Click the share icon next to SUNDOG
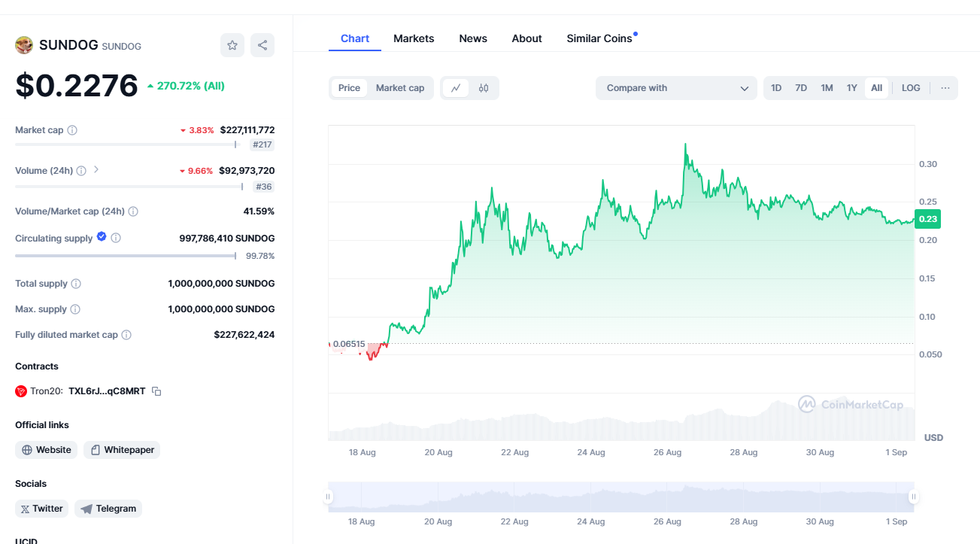 click(x=262, y=45)
